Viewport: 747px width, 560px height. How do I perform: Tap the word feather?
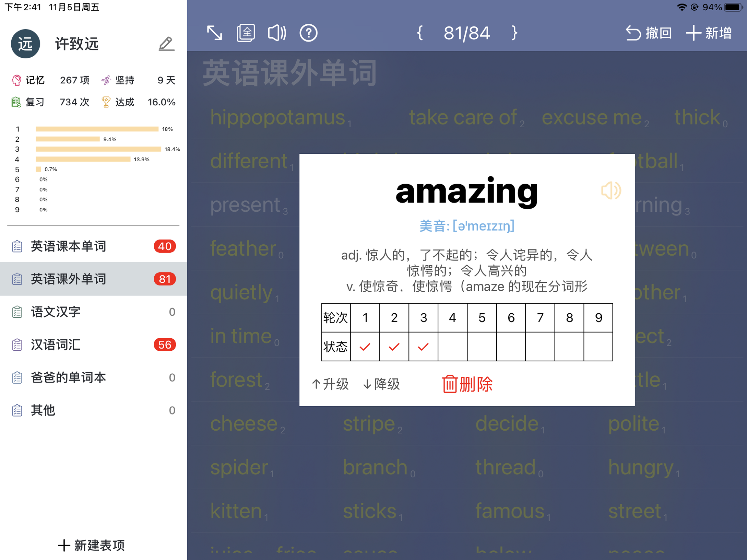point(243,249)
